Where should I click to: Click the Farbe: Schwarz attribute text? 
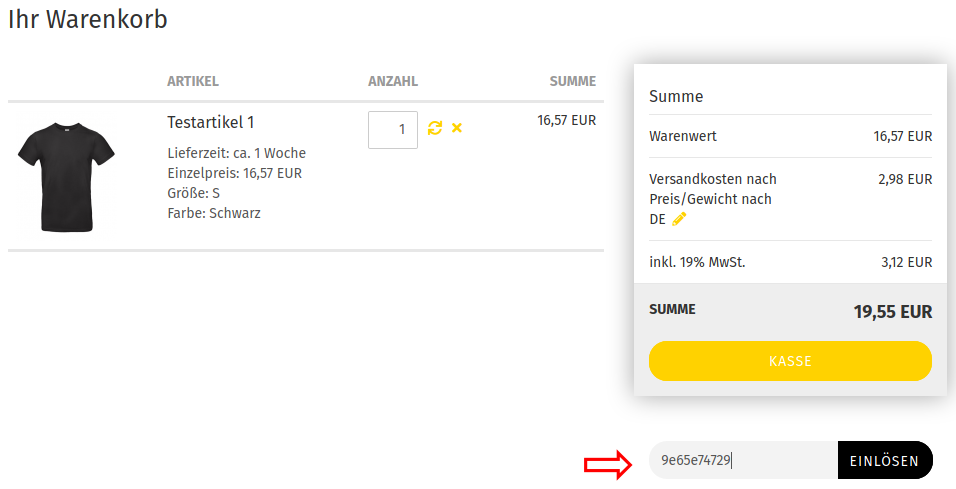214,213
